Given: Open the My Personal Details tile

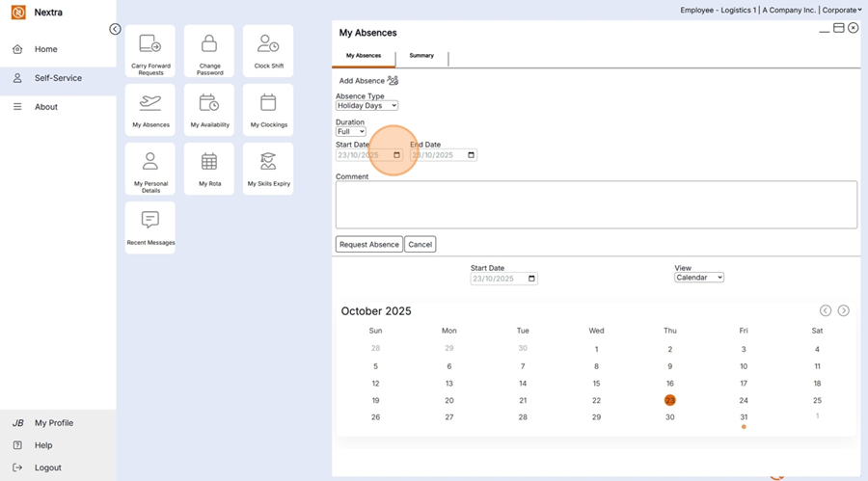Looking at the screenshot, I should [150, 169].
